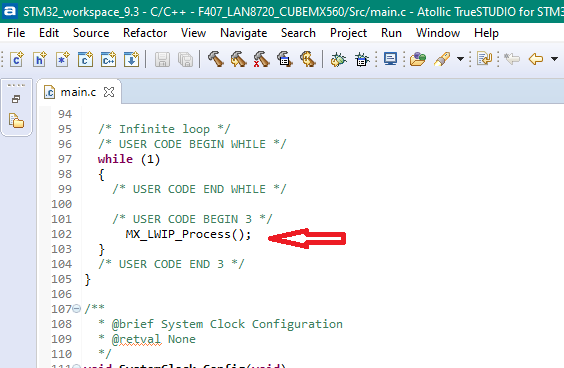Expand the dropdown arrow beside the flashlight
This screenshot has height=368, width=564.
click(460, 59)
